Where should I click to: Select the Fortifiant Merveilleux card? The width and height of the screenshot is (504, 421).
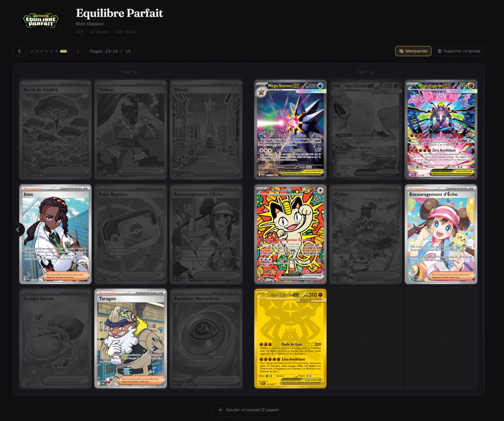(x=206, y=338)
